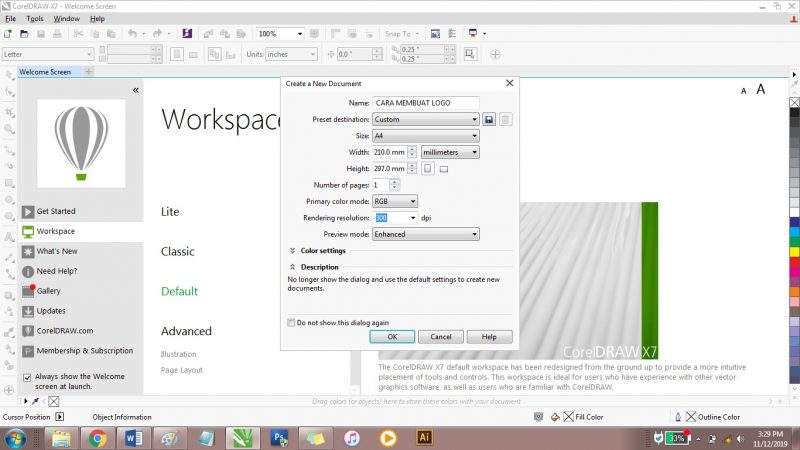
Task: Open the Size A4 dropdown
Action: (426, 136)
